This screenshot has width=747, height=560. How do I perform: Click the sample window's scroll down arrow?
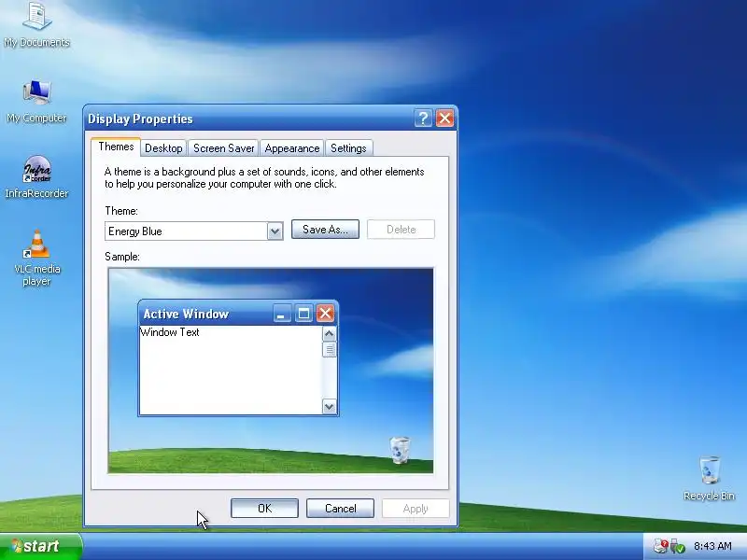[x=330, y=407]
